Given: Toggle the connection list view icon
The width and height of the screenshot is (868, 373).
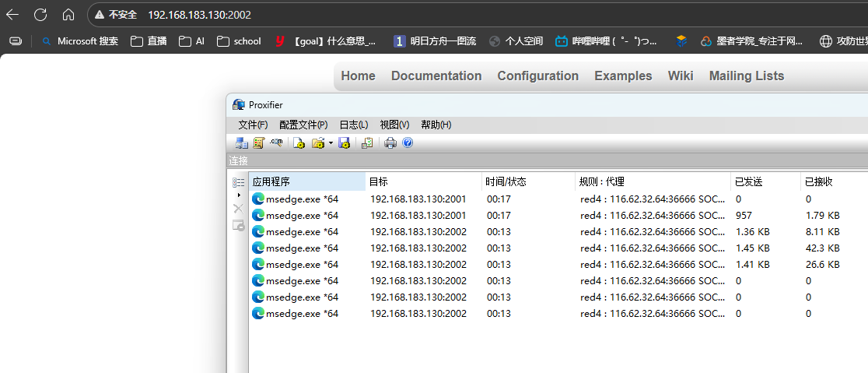Looking at the screenshot, I should click(x=239, y=182).
